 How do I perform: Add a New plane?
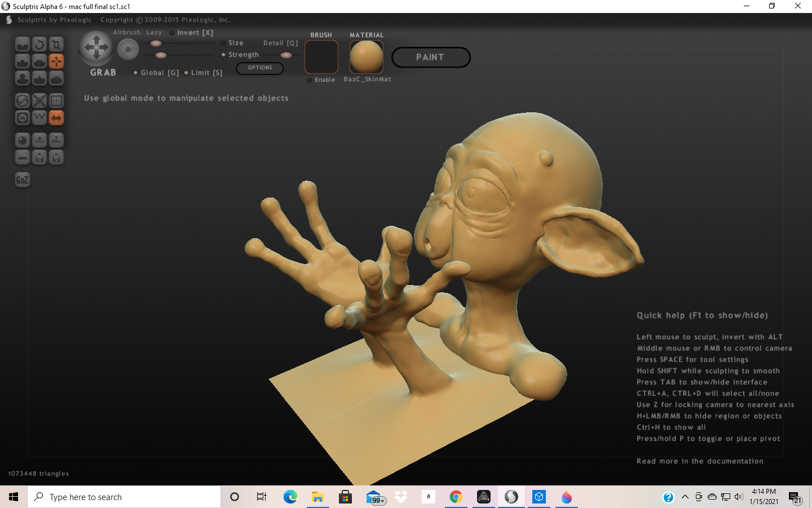point(23,157)
